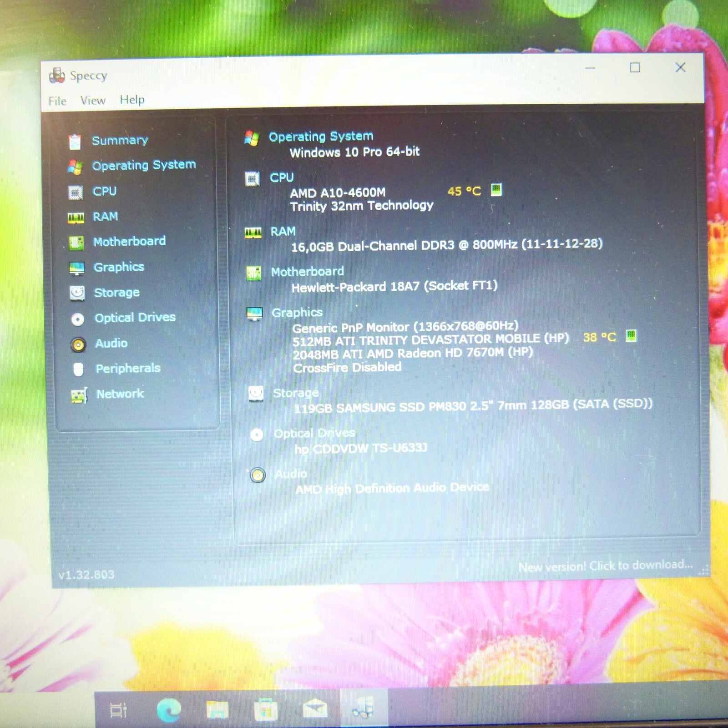The image size is (728, 728).
Task: Open the Mail app from the taskbar
Action: coord(315,710)
